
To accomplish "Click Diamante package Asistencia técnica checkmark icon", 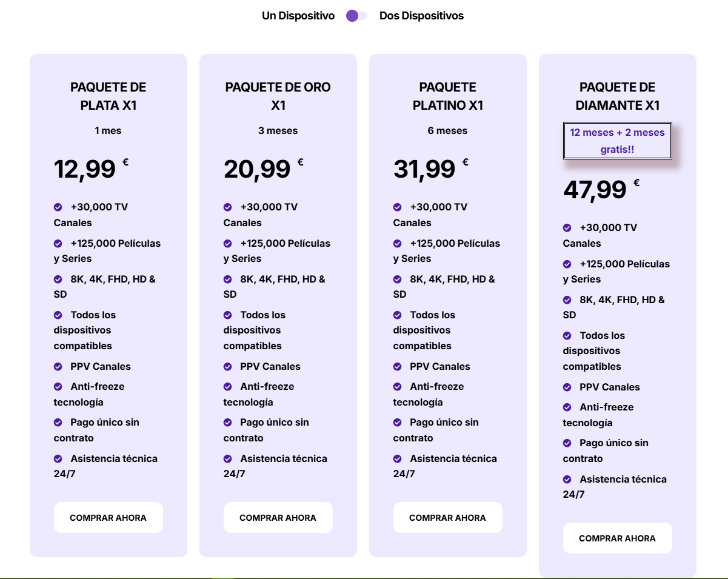I will [x=567, y=480].
